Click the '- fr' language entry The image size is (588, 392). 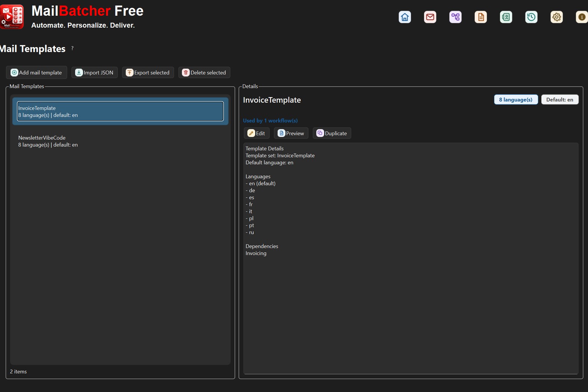pyautogui.click(x=249, y=205)
